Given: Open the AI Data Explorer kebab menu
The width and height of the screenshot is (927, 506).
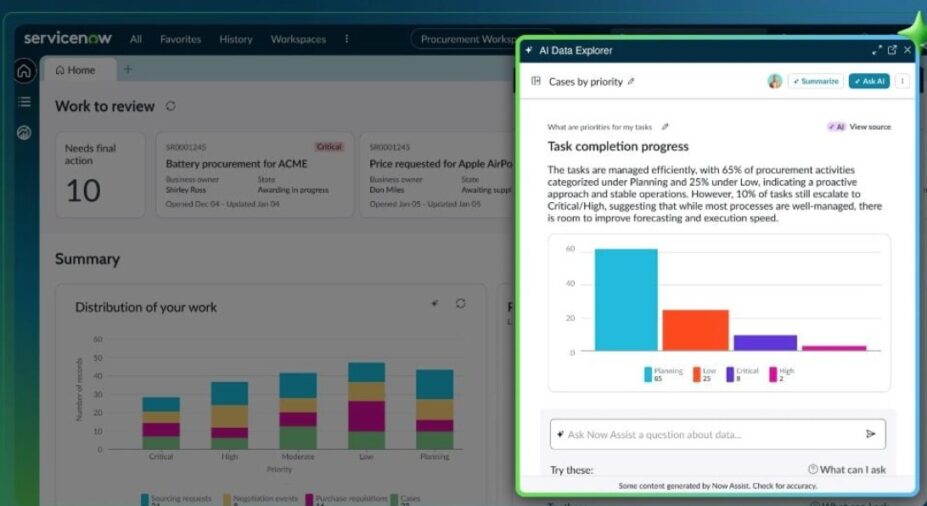Looking at the screenshot, I should click(x=903, y=81).
